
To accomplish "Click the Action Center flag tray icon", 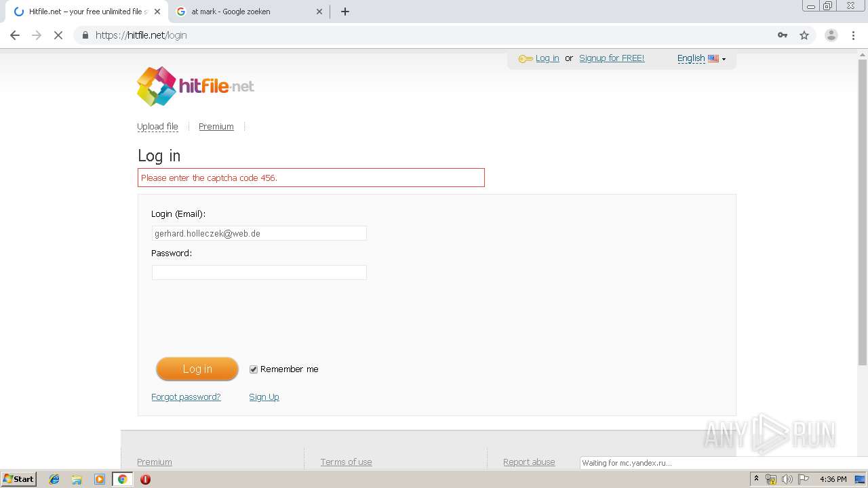I will 804,479.
